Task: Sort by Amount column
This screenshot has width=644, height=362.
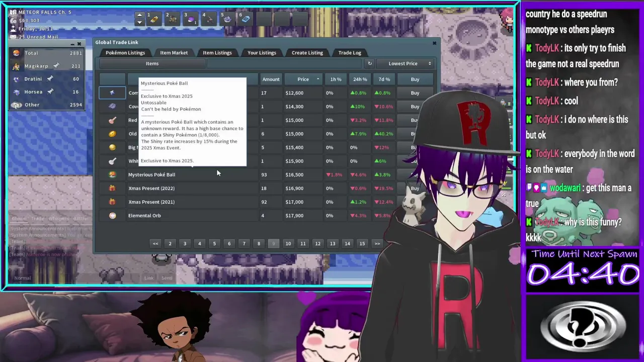Action: [271, 79]
